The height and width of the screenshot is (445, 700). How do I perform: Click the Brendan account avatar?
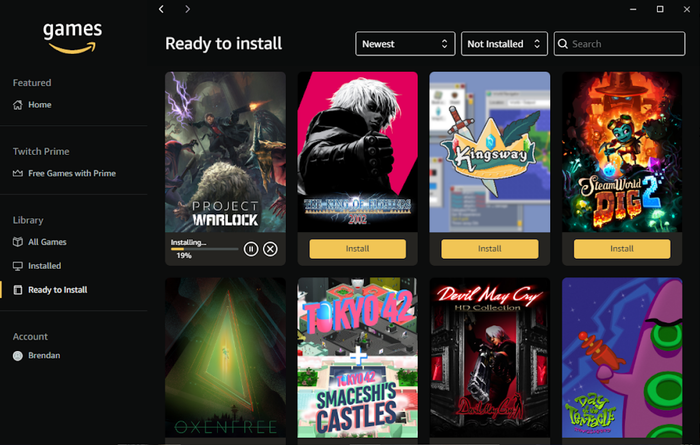tap(18, 356)
